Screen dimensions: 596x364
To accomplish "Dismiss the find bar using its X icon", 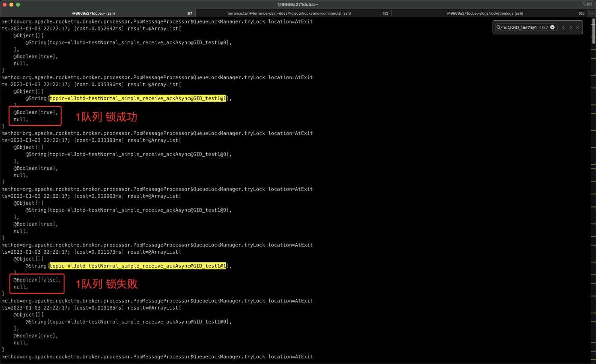I will [x=577, y=27].
